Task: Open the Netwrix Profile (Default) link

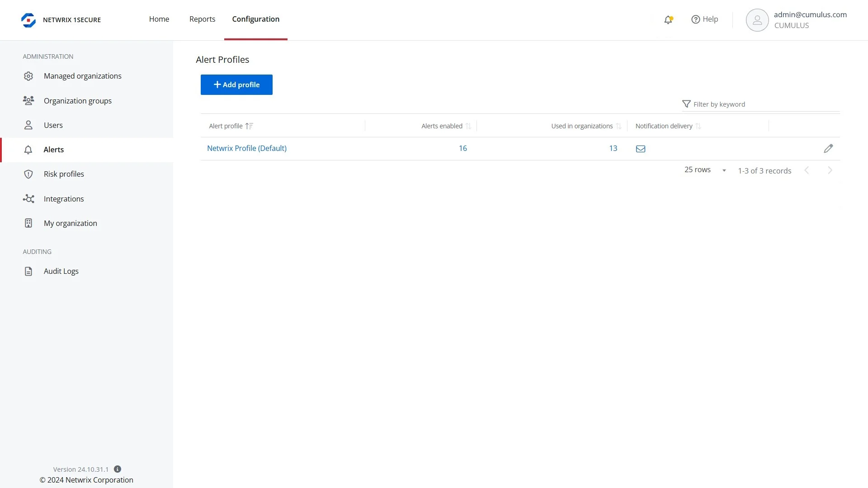Action: pos(247,148)
